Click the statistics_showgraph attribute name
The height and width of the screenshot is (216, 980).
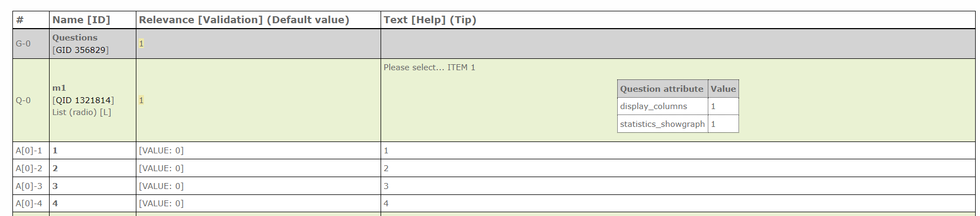(x=662, y=124)
